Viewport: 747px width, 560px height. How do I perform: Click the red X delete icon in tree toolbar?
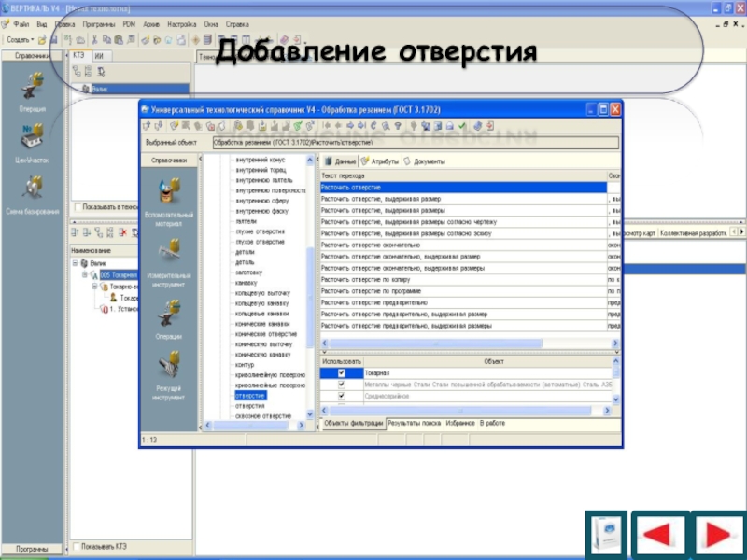point(123,231)
